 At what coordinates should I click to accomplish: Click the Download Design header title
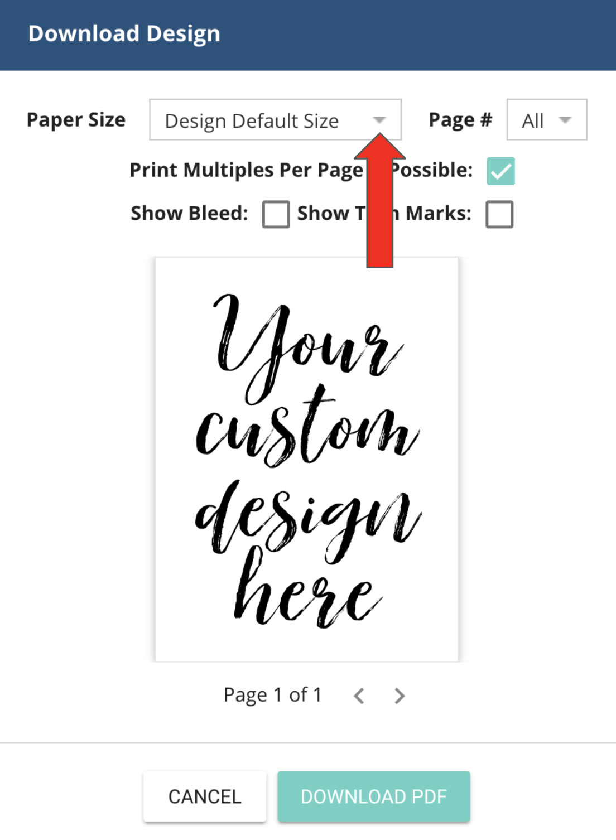pos(124,34)
